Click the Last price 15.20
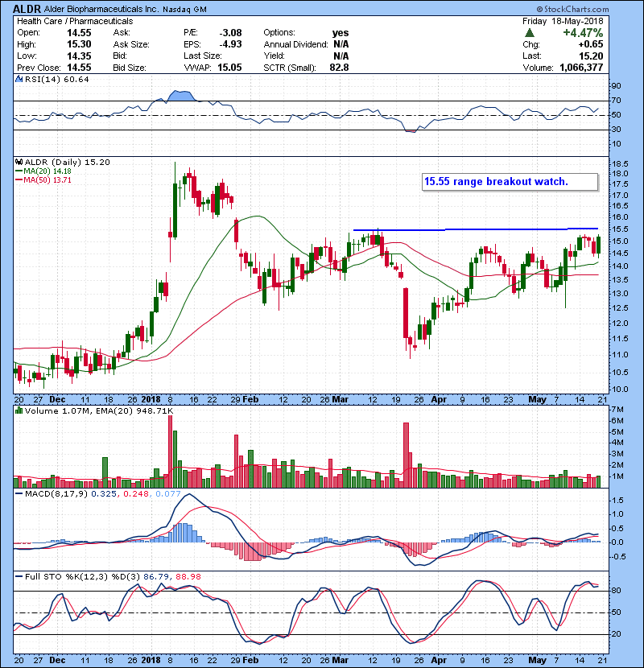This screenshot has height=668, width=644. (591, 56)
